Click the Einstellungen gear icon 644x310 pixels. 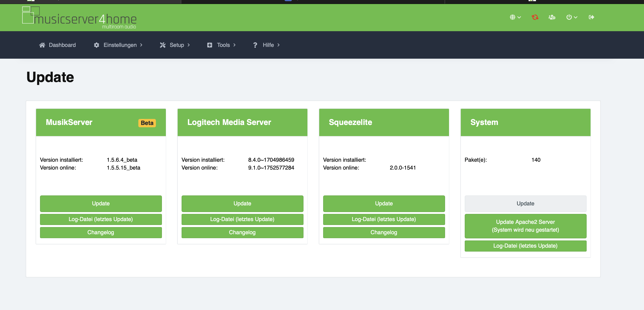(96, 45)
